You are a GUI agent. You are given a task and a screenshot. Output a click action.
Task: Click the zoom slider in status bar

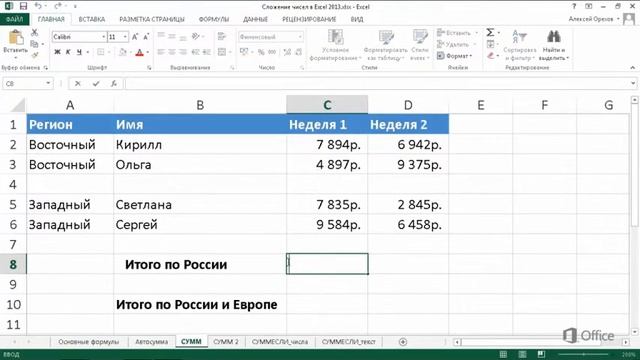point(584,354)
